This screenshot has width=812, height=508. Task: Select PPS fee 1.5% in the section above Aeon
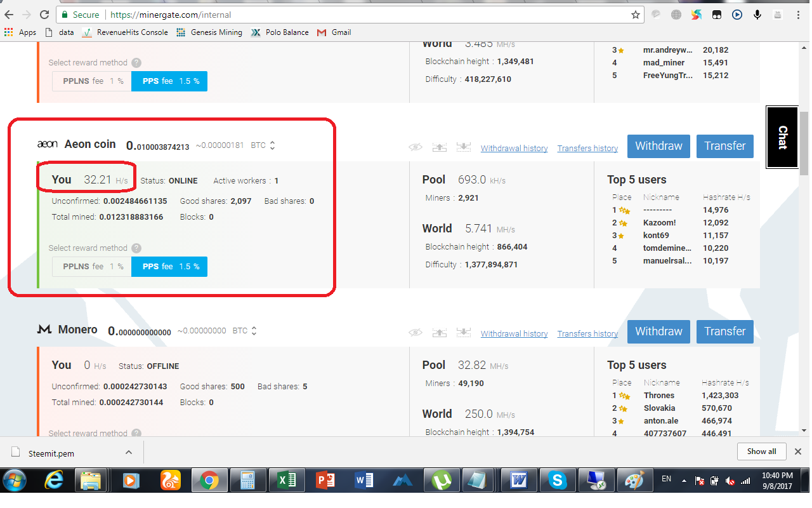[x=169, y=81]
